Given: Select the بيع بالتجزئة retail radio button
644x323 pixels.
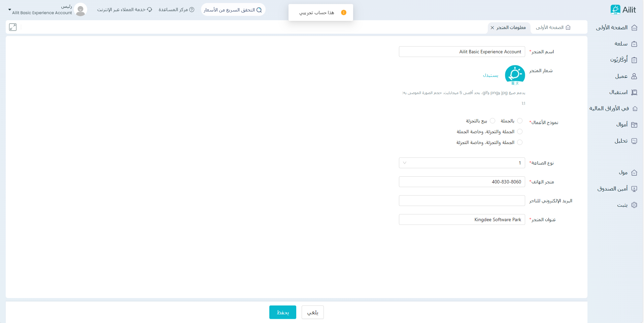Looking at the screenshot, I should [493, 121].
